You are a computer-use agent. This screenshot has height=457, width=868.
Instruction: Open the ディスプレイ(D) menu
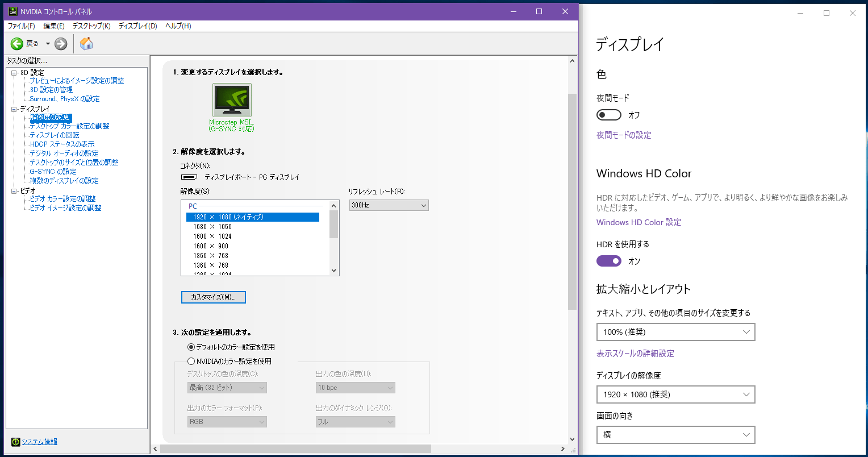click(138, 26)
